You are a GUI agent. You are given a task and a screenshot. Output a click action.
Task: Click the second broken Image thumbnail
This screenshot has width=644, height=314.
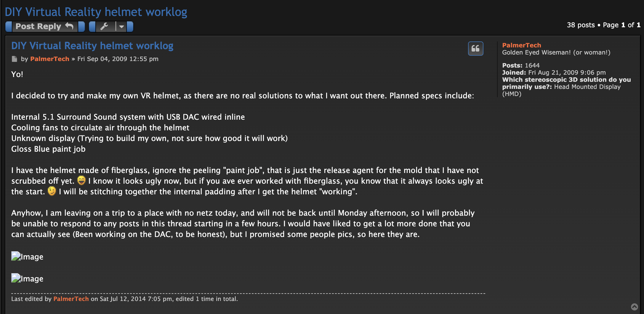pos(27,278)
